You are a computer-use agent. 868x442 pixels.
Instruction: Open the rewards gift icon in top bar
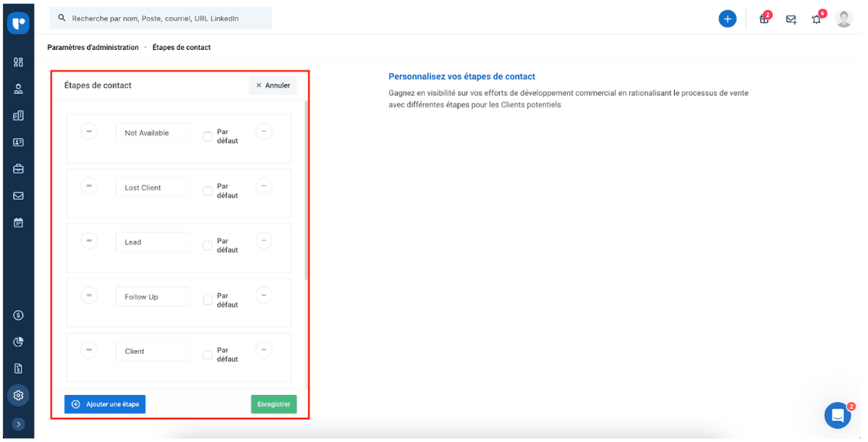coord(764,19)
